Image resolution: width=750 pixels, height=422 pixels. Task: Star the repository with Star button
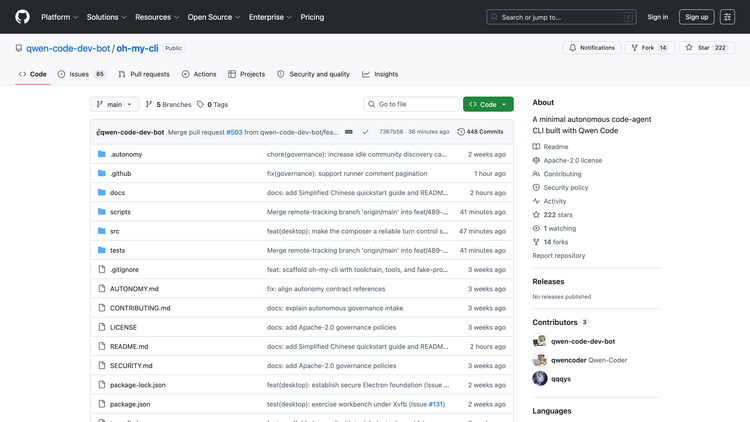[706, 48]
